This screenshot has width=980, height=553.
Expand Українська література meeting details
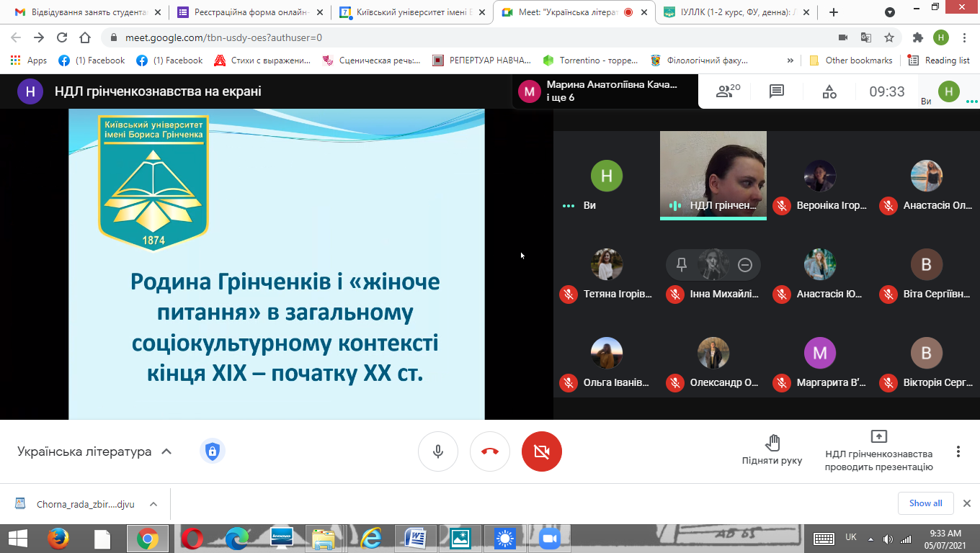coord(166,451)
